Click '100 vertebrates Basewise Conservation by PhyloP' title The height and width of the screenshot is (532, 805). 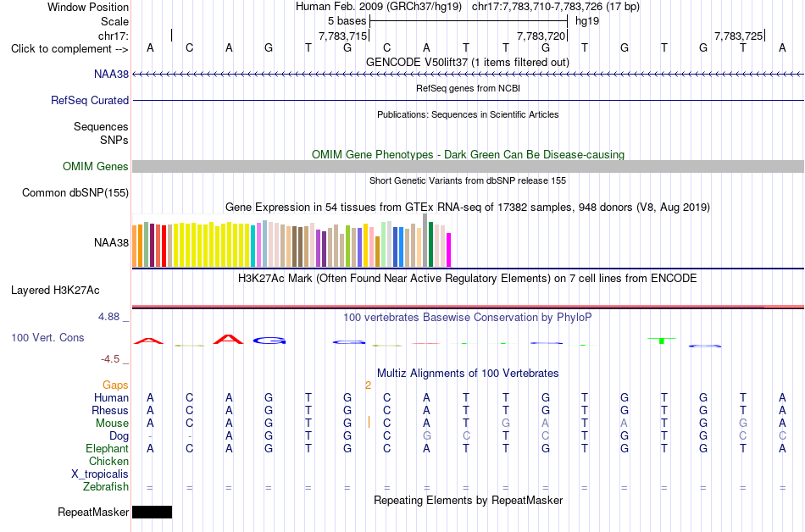[468, 318]
